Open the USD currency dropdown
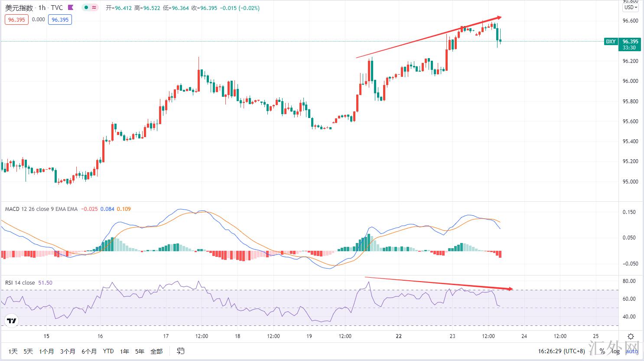This screenshot has height=361, width=644. click(631, 7)
